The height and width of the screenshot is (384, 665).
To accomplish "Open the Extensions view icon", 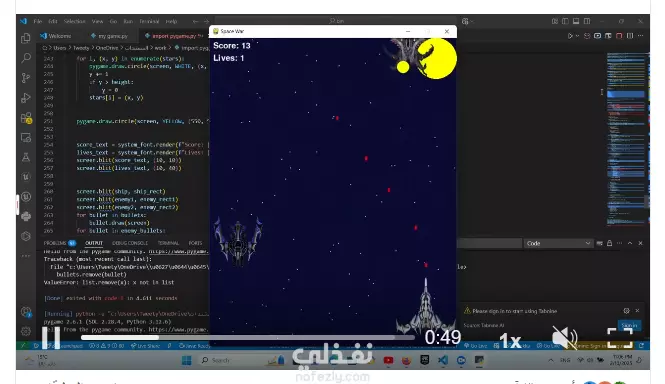I will [26, 118].
